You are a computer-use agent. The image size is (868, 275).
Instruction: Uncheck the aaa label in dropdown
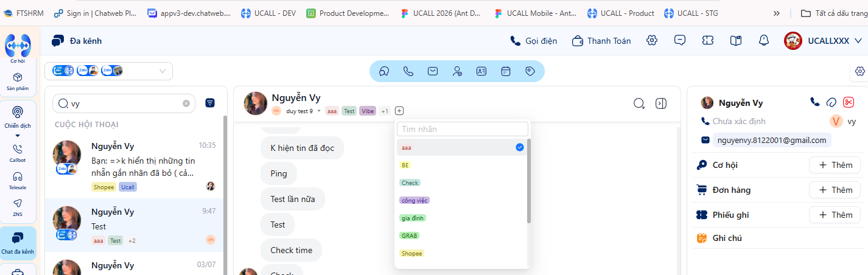click(x=461, y=147)
